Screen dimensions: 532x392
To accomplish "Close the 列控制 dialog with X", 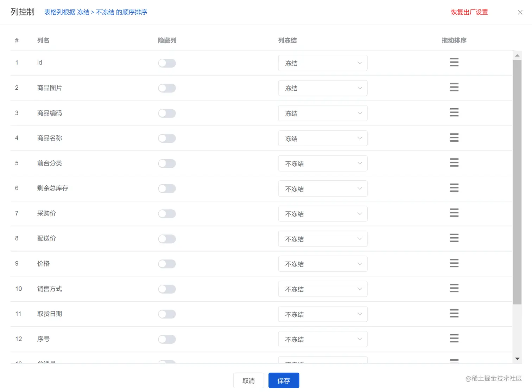I will tap(520, 12).
